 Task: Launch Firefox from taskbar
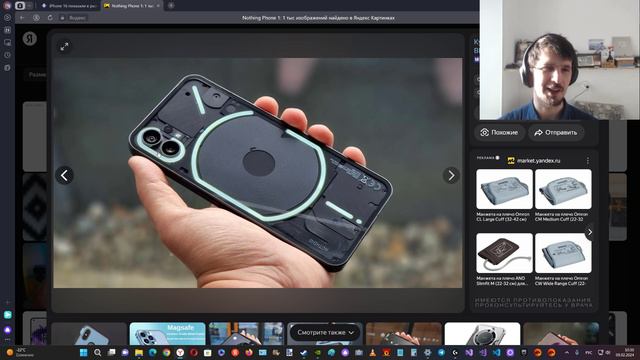coord(249,353)
